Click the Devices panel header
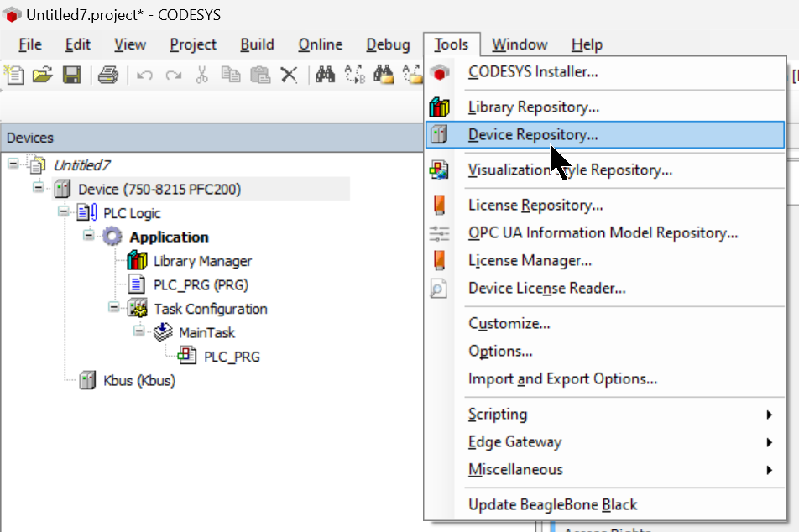This screenshot has height=532, width=799. [212, 138]
